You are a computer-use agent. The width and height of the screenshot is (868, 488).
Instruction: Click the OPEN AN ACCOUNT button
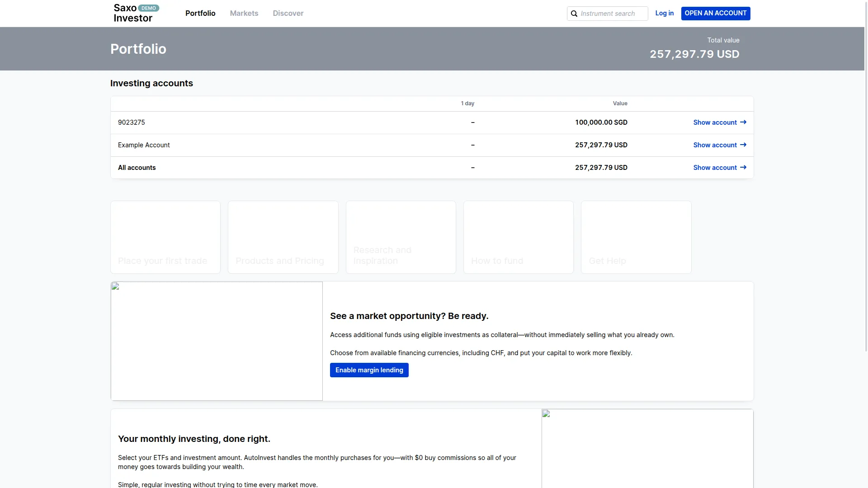tap(716, 13)
